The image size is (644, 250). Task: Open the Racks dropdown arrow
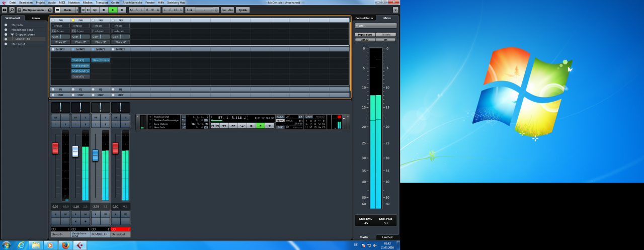[77, 10]
